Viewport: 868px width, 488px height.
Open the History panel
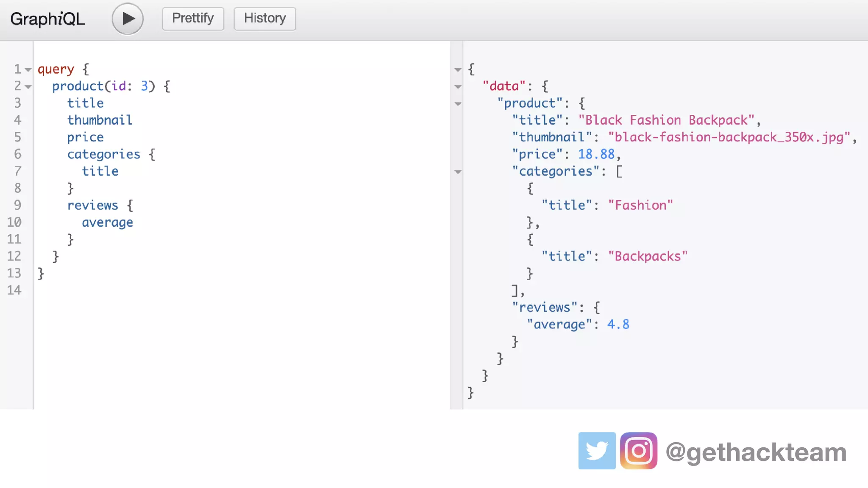click(264, 19)
